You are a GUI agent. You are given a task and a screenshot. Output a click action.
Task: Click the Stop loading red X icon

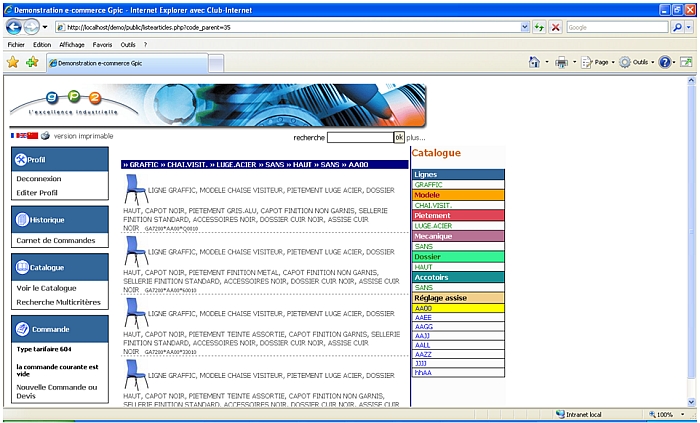(x=555, y=27)
